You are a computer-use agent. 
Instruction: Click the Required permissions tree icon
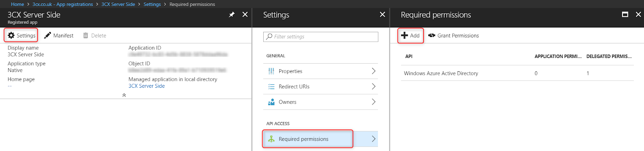[x=271, y=139]
